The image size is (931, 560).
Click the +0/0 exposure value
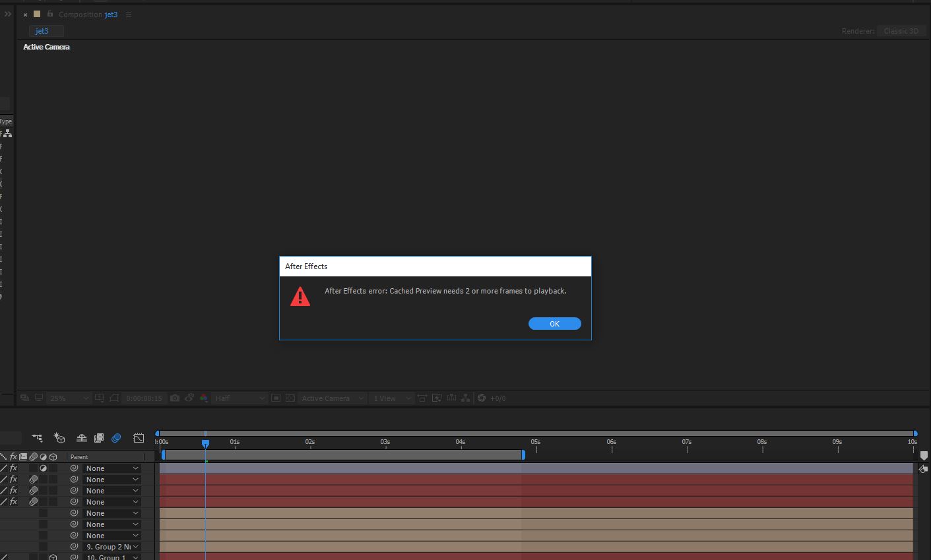click(498, 398)
